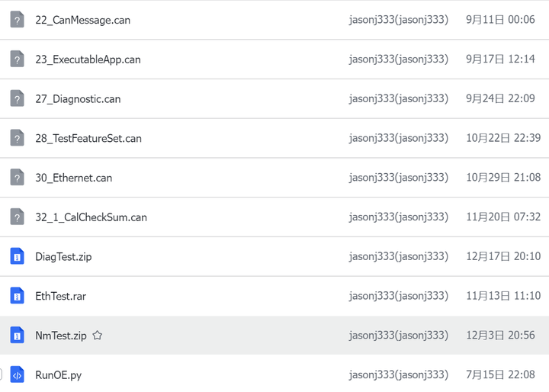The width and height of the screenshot is (549, 392).
Task: Open the RunOE.py file name
Action: point(58,375)
